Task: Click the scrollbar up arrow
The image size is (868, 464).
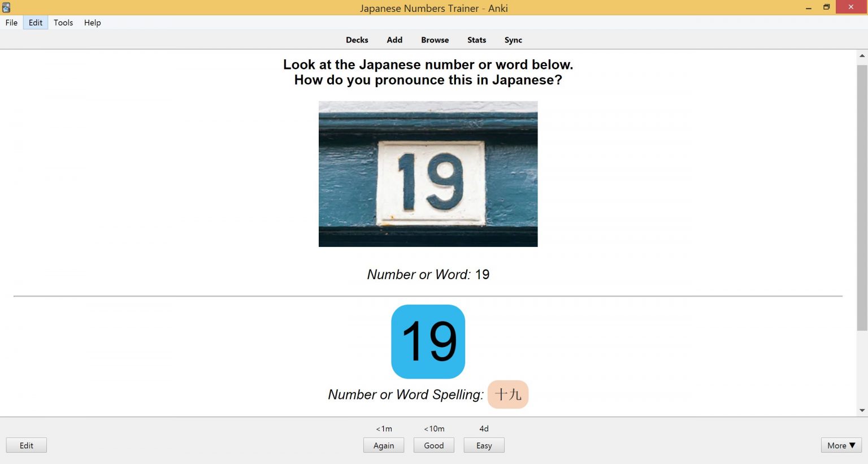Action: pyautogui.click(x=862, y=55)
